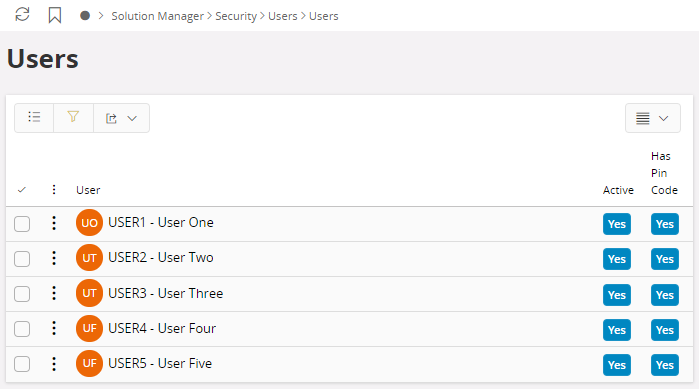The width and height of the screenshot is (699, 389).
Task: Sort by the Has Pin Code column header
Action: pyautogui.click(x=664, y=173)
